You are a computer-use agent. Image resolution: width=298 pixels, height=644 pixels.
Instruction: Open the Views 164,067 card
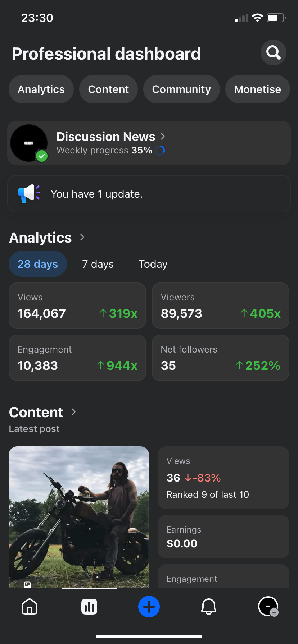77,305
